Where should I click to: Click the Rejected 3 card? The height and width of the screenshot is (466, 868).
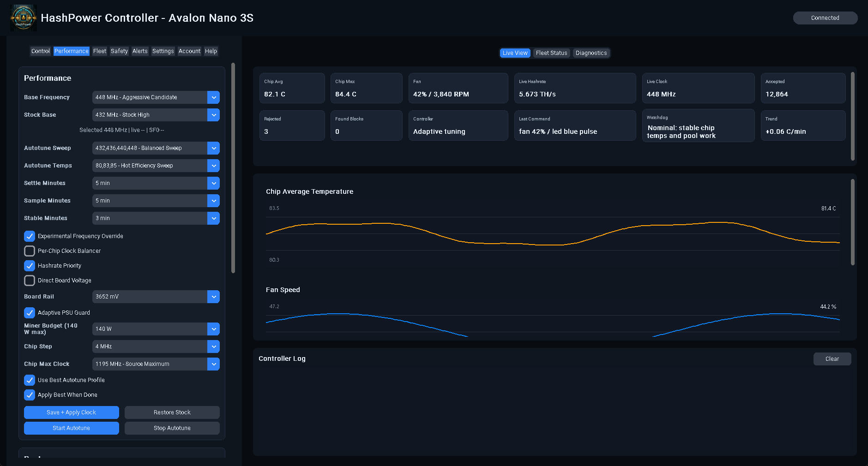[x=292, y=125]
